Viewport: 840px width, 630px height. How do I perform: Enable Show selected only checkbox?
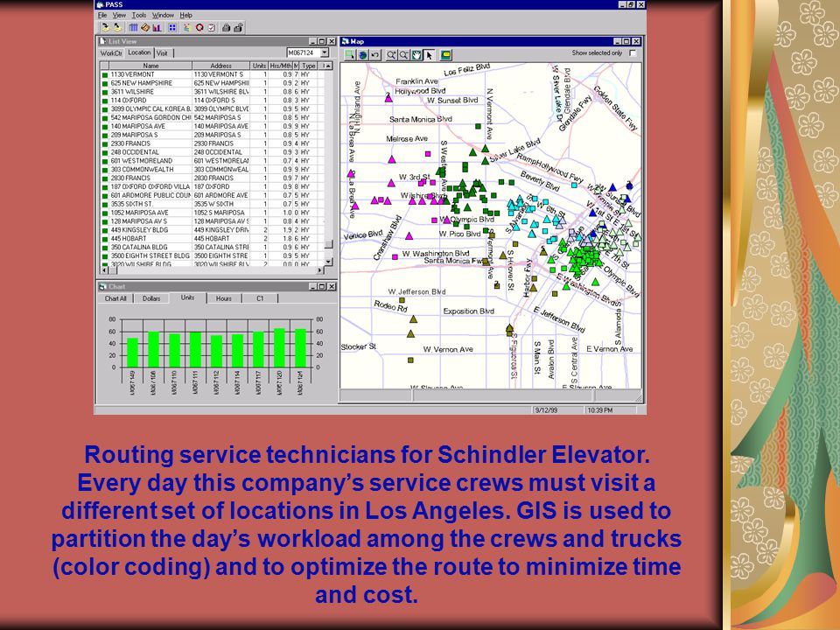633,53
